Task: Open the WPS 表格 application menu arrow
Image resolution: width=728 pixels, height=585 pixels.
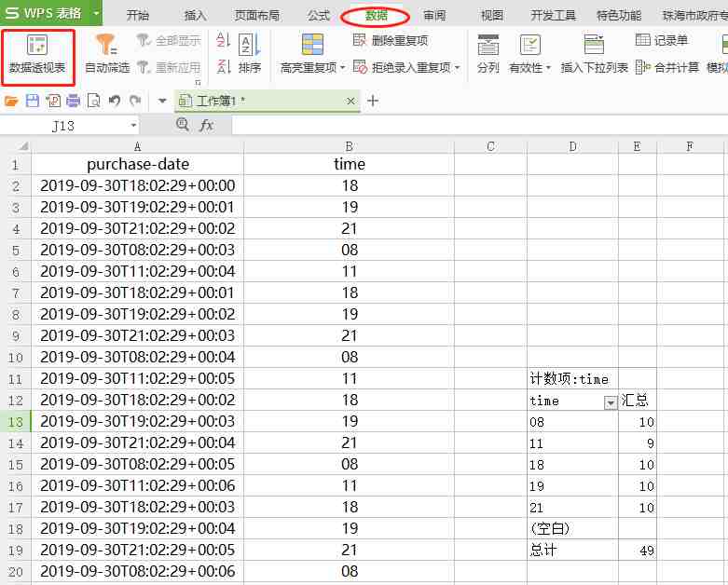Action: pyautogui.click(x=96, y=13)
